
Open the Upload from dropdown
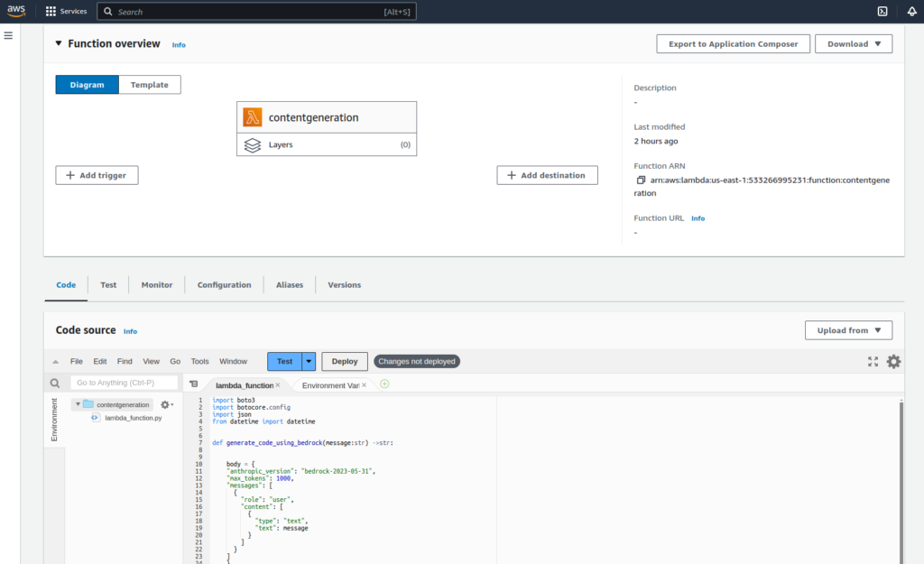[x=848, y=330]
